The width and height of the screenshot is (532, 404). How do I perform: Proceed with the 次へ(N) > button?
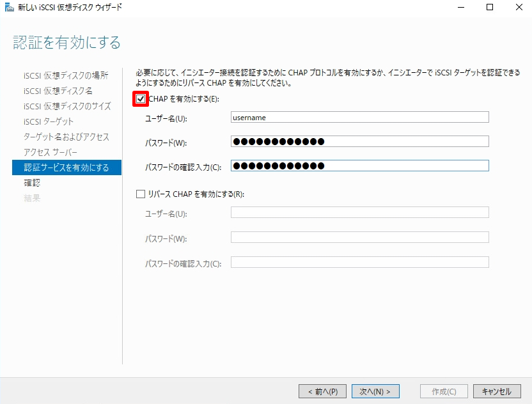click(x=375, y=391)
